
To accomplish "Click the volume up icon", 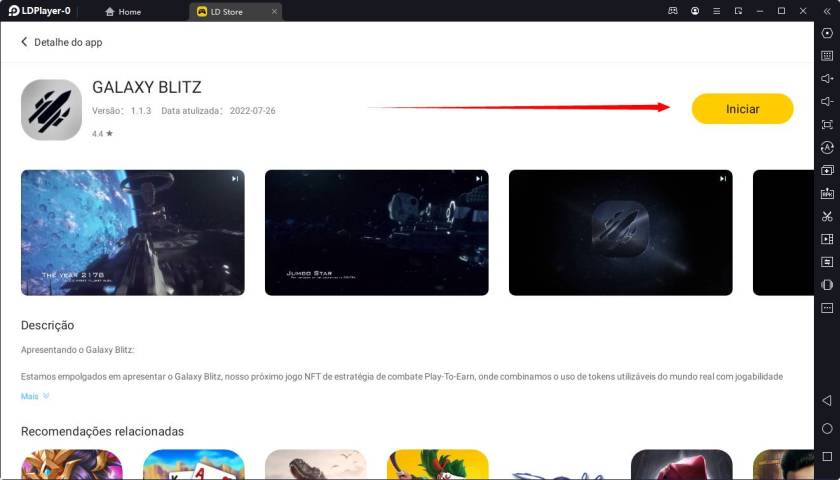I will pos(827,79).
